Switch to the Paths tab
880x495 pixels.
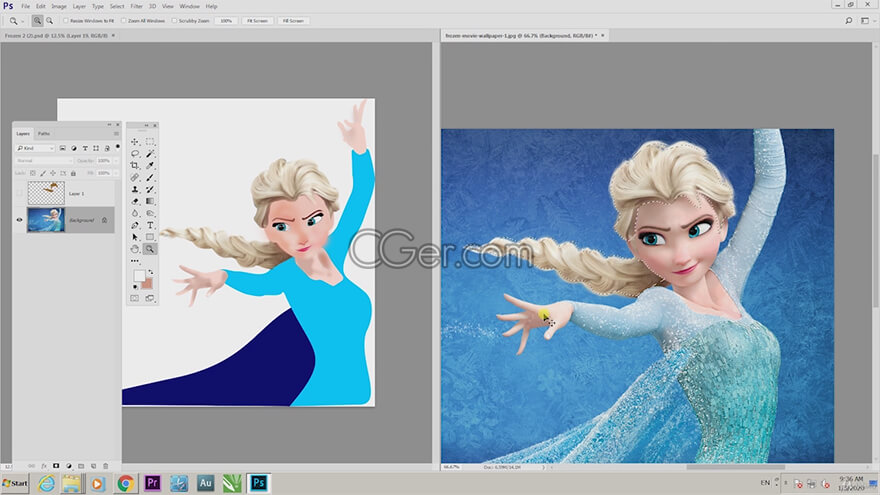point(44,134)
